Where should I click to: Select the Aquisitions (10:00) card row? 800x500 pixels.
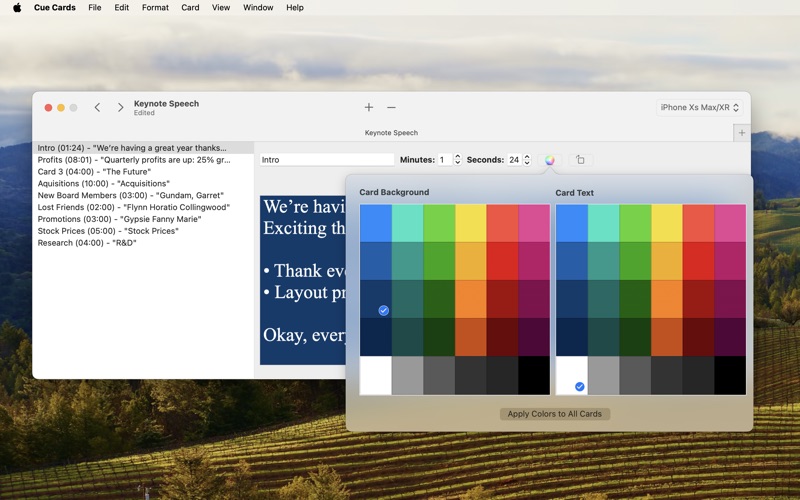143,183
